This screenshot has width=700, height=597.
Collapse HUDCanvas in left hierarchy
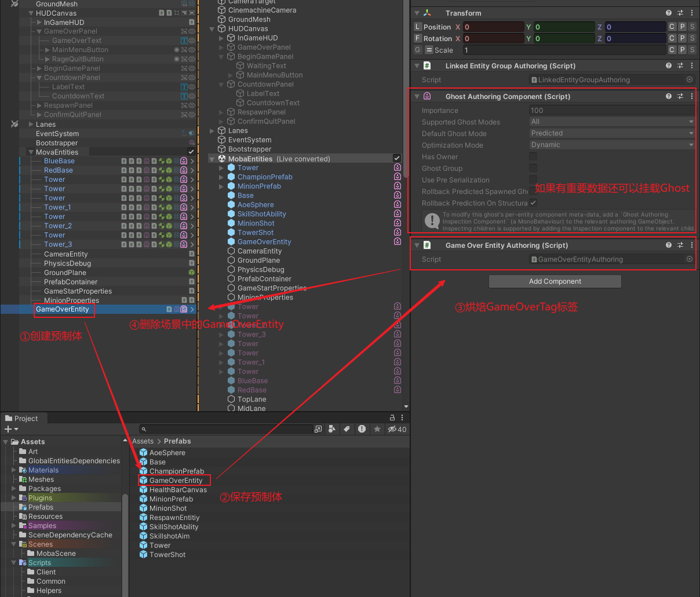[x=31, y=13]
